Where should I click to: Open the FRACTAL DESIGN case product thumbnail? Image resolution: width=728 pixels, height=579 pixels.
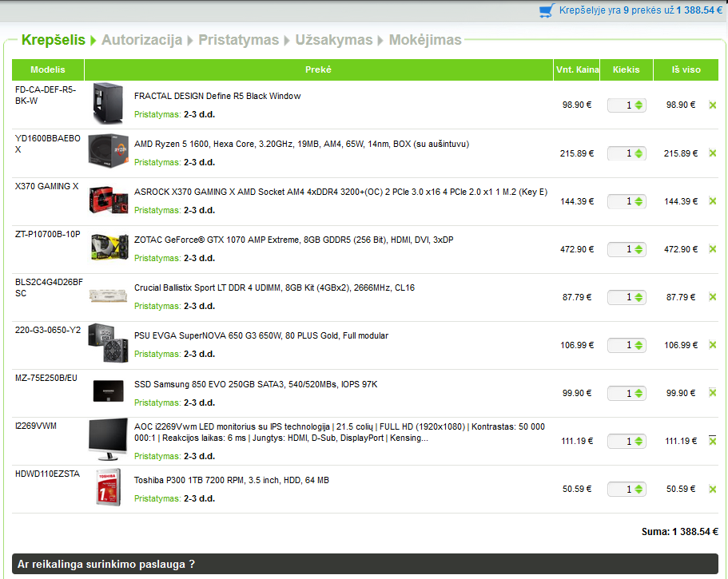coord(108,104)
